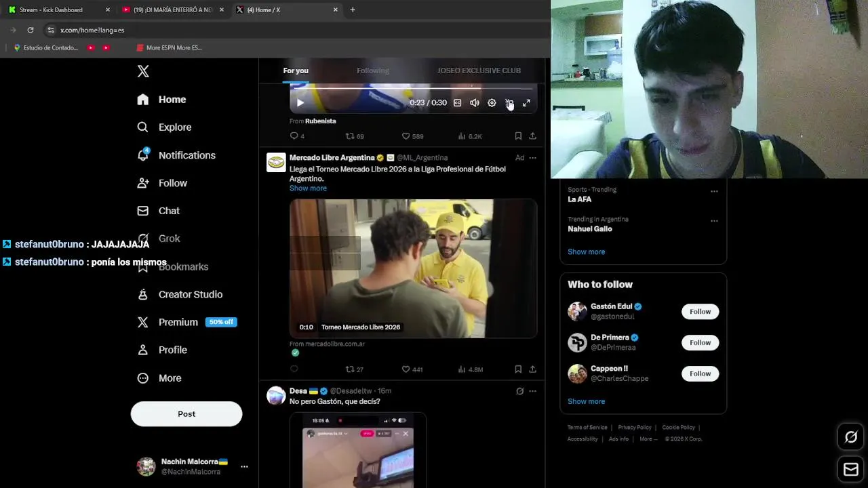
Task: Open more options for La AFA trend
Action: (714, 191)
